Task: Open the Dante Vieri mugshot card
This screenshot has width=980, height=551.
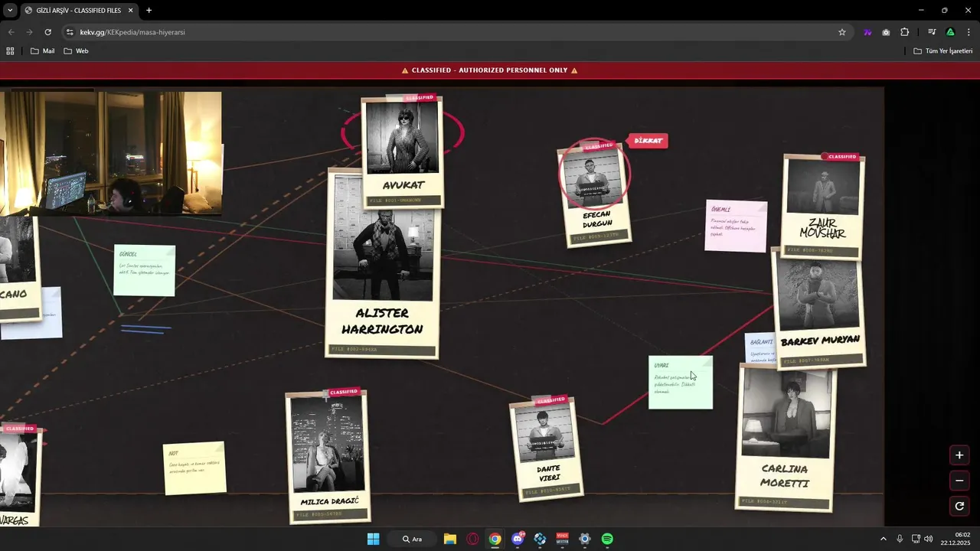Action: [547, 449]
